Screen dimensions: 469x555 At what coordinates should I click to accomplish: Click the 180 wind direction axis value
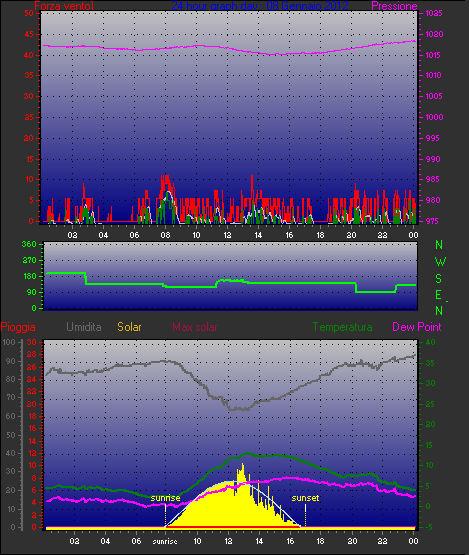29,276
